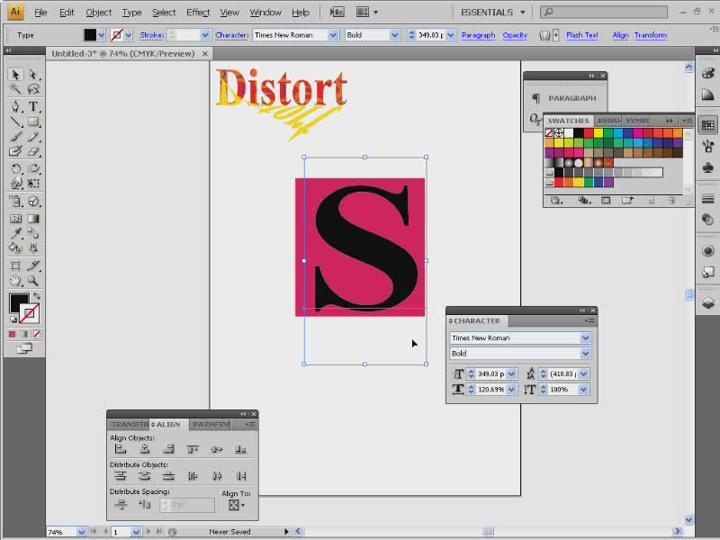Change the screen mode button

click(24, 349)
